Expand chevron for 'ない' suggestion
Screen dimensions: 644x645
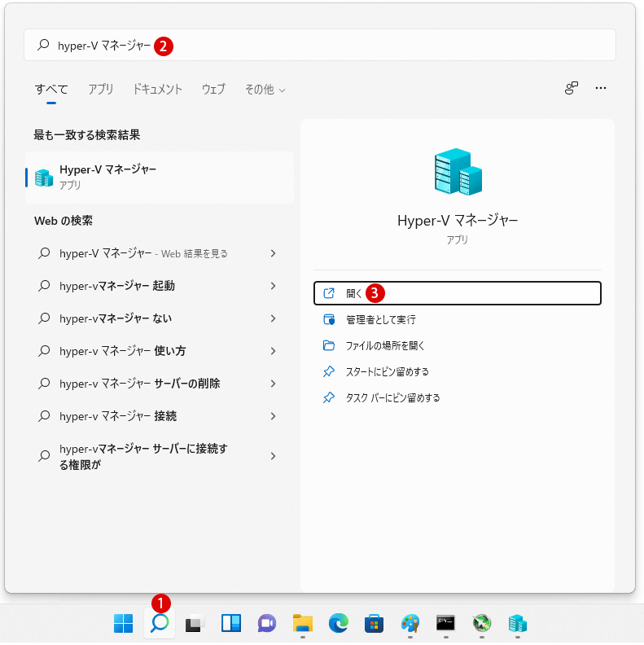273,318
